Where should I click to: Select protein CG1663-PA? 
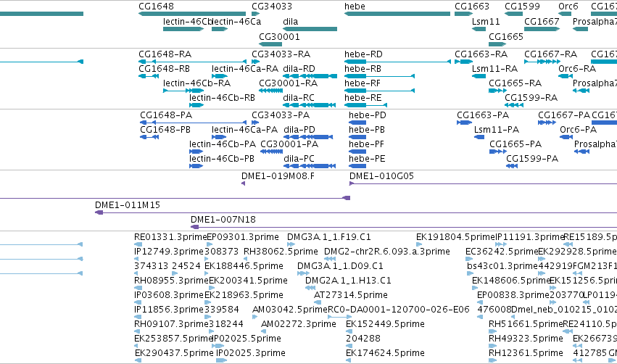click(x=482, y=115)
